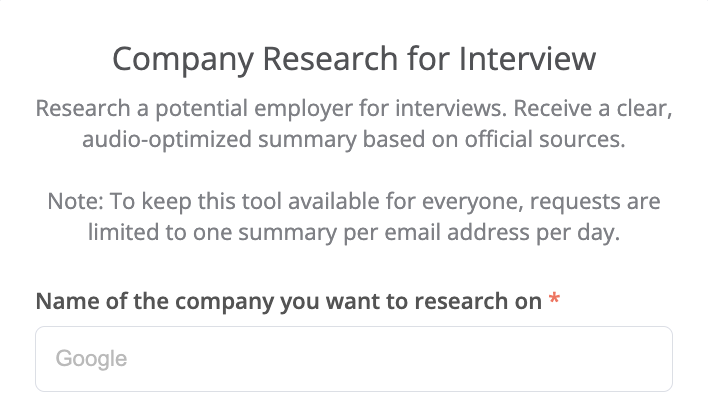Click the company name input field
Image resolution: width=708 pixels, height=404 pixels.
[353, 358]
